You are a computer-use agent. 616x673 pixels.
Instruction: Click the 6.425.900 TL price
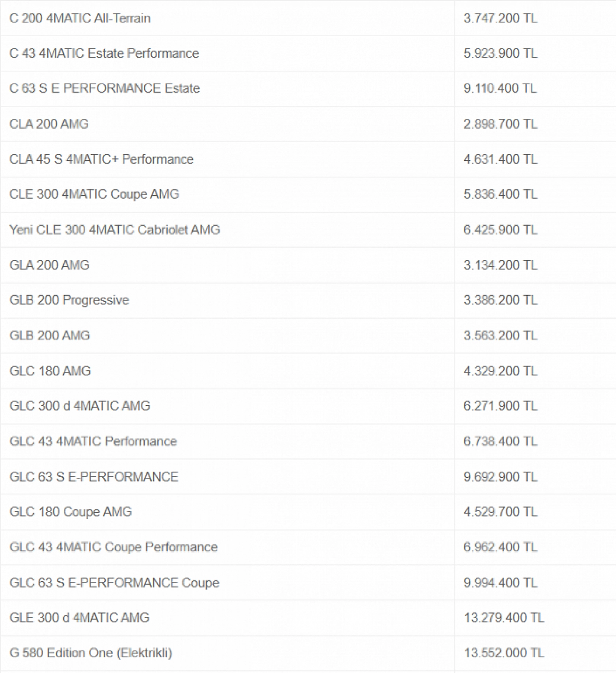pyautogui.click(x=500, y=230)
